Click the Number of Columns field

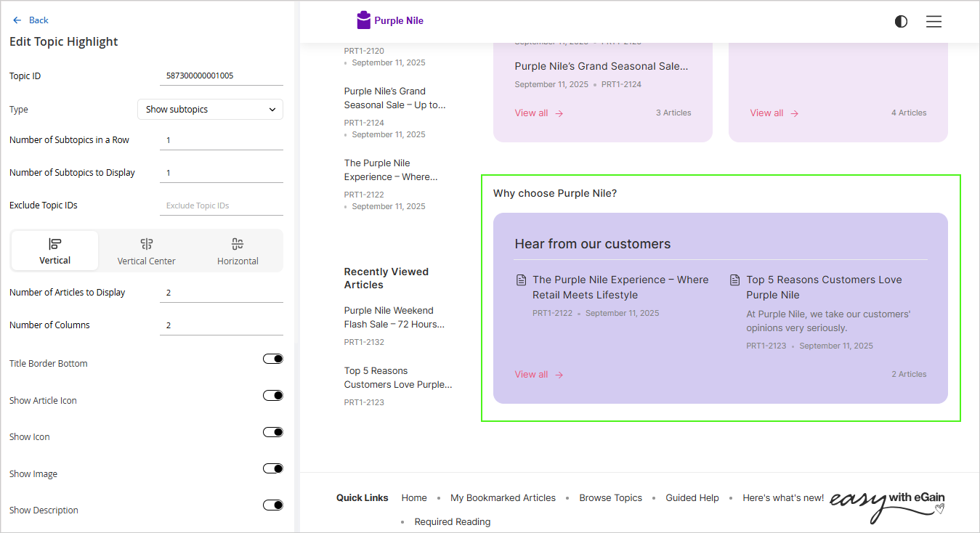(221, 325)
